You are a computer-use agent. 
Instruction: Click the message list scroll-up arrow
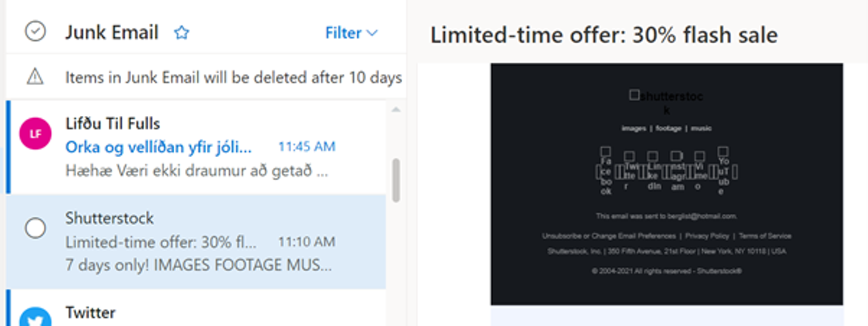(x=396, y=110)
